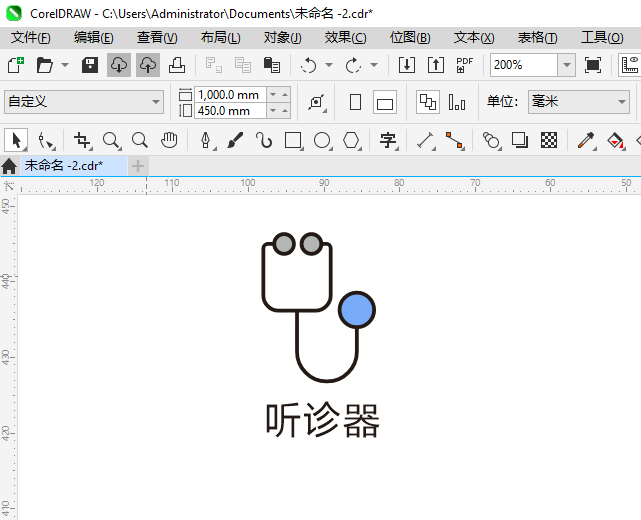The image size is (641, 520).
Task: Open the Redo history dropdown arrow
Action: click(374, 65)
